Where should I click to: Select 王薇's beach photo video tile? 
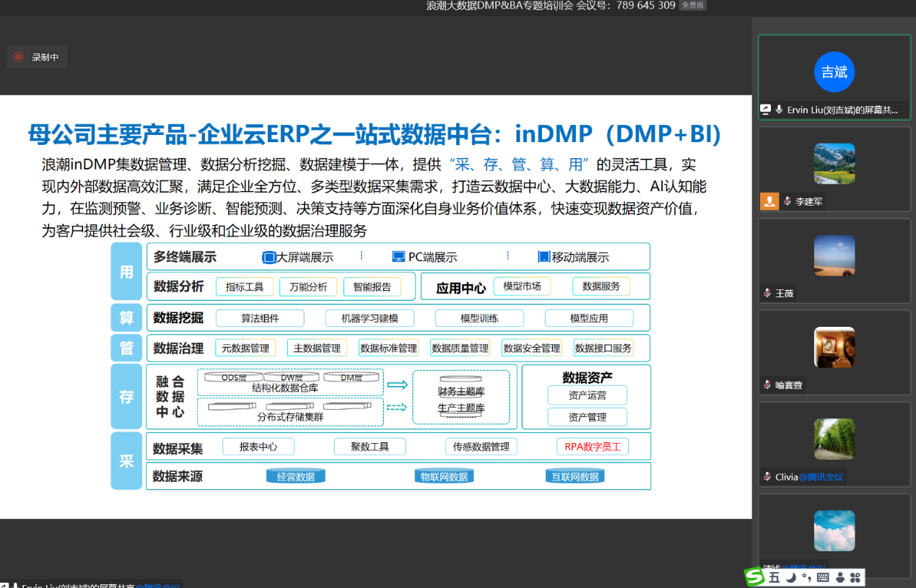(x=834, y=255)
